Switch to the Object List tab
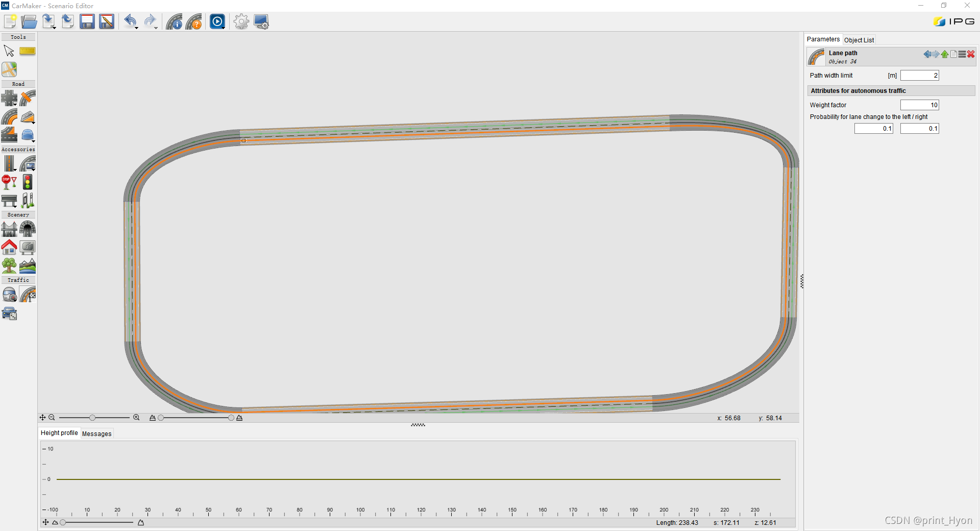980x531 pixels. click(859, 40)
